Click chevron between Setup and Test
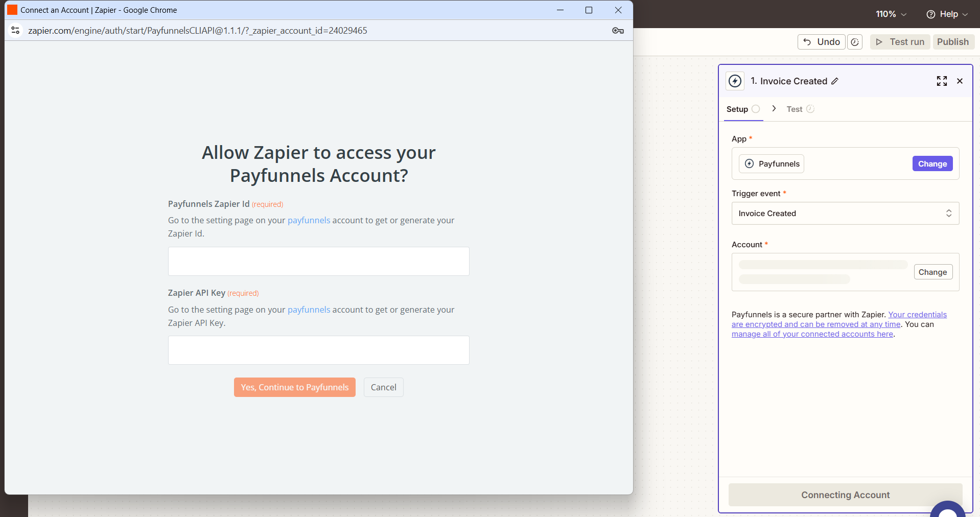980x517 pixels. pyautogui.click(x=774, y=108)
